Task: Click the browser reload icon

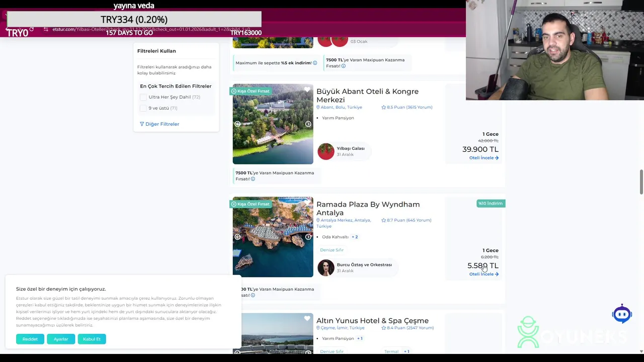Action: (32, 29)
